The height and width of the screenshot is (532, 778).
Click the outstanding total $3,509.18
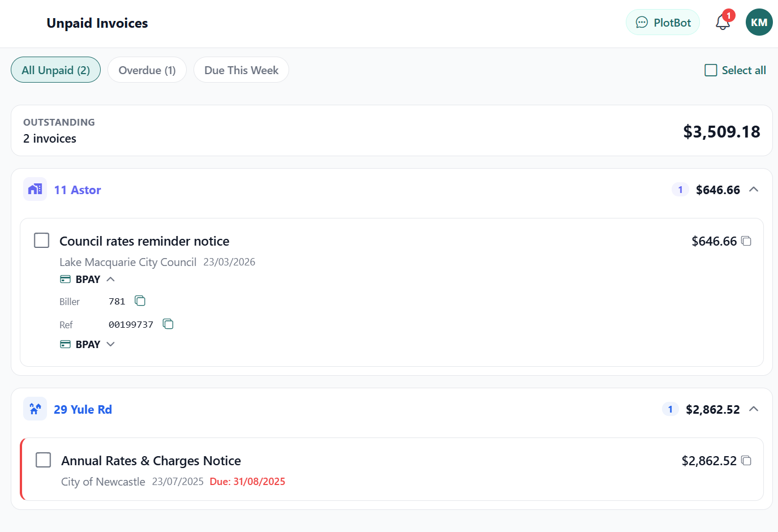721,131
